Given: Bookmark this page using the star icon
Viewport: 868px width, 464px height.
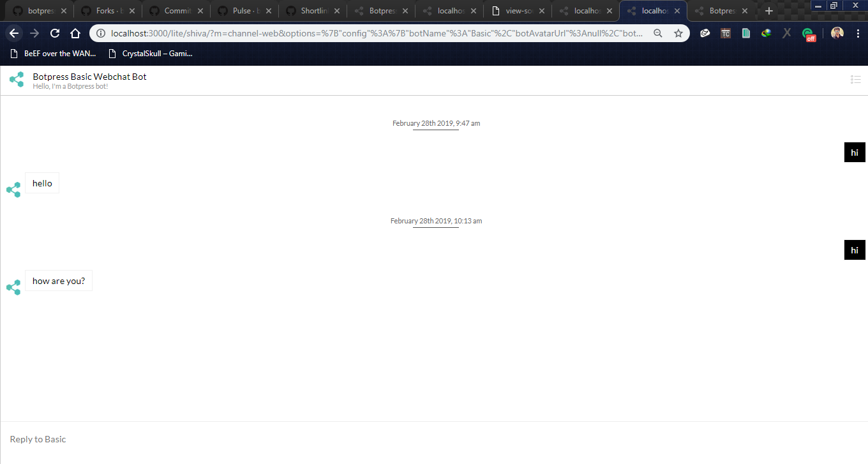Looking at the screenshot, I should (678, 33).
